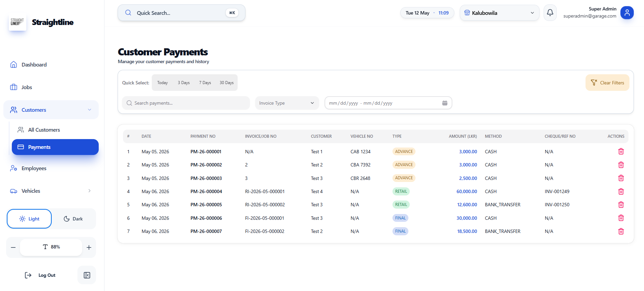Click invoice RI-2026-05-000001
The height and width of the screenshot is (291, 644).
[x=265, y=191]
